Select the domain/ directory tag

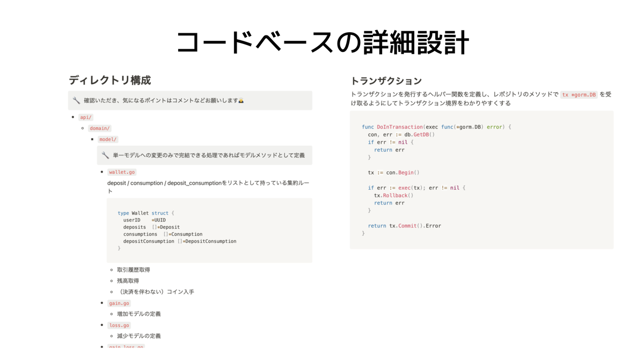(99, 128)
